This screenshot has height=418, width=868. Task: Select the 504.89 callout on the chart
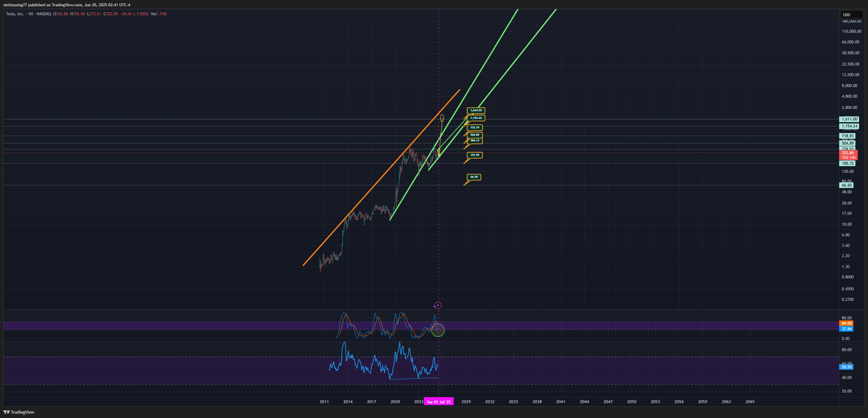[x=475, y=135]
